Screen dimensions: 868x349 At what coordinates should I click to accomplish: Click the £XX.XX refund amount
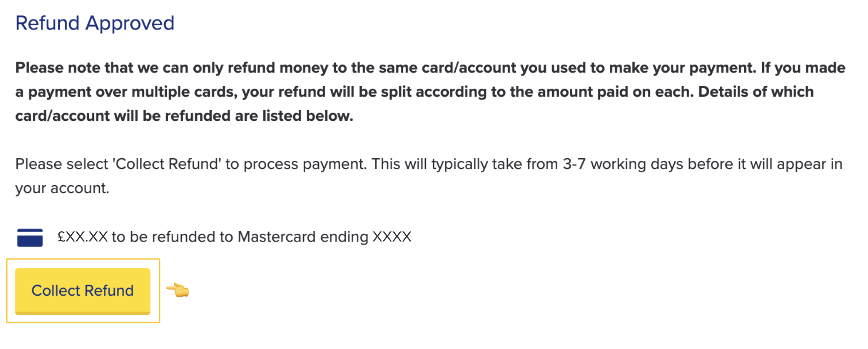pos(83,237)
